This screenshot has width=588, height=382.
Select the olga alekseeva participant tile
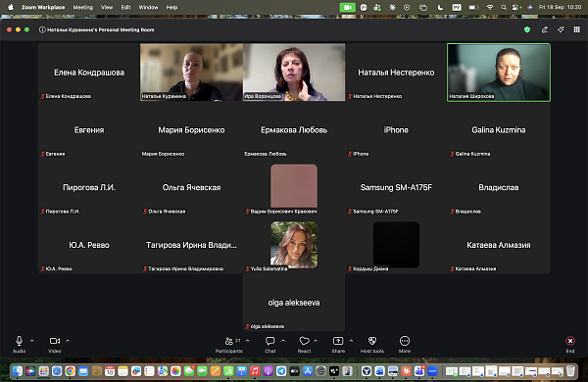(294, 302)
